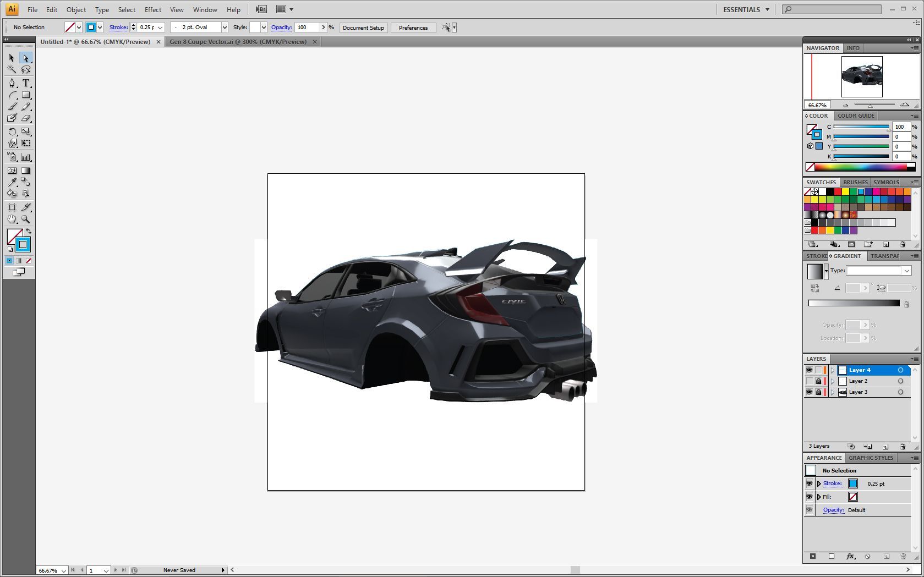
Task: Open Preferences from the control bar
Action: 413,28
